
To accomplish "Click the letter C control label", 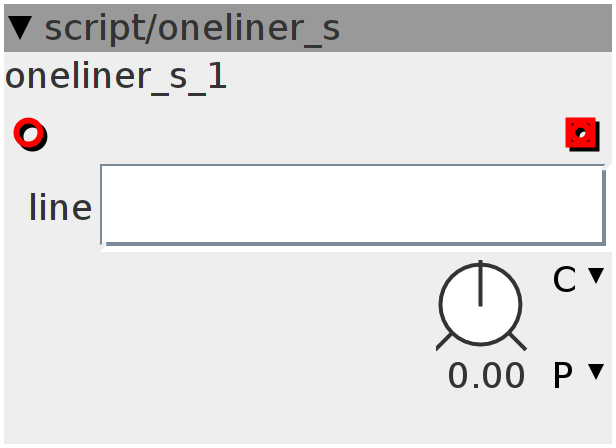I will [x=565, y=279].
